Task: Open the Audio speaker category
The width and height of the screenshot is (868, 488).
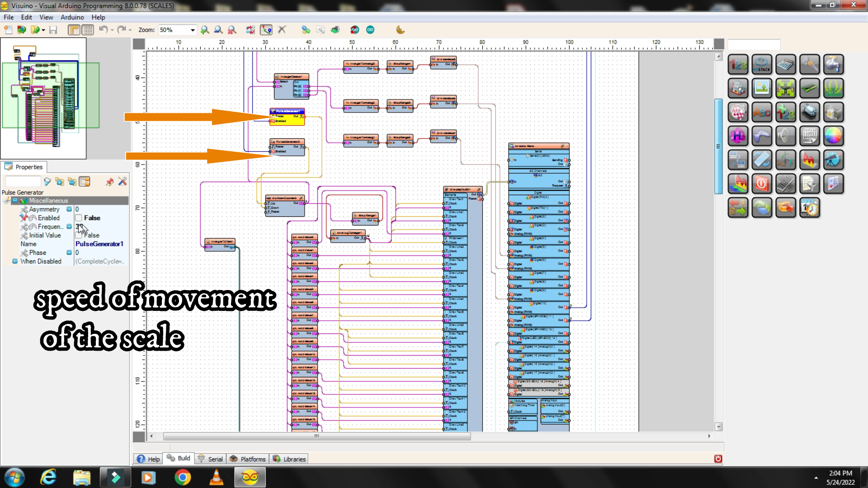Action: [x=786, y=136]
